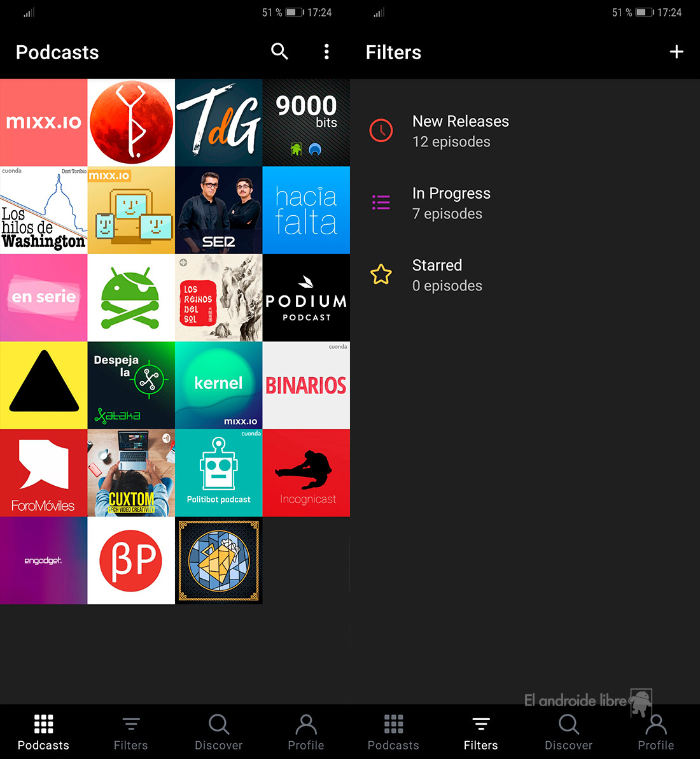Open Profile tab on the Filters screen
Screen dimensions: 700x759
(656, 732)
